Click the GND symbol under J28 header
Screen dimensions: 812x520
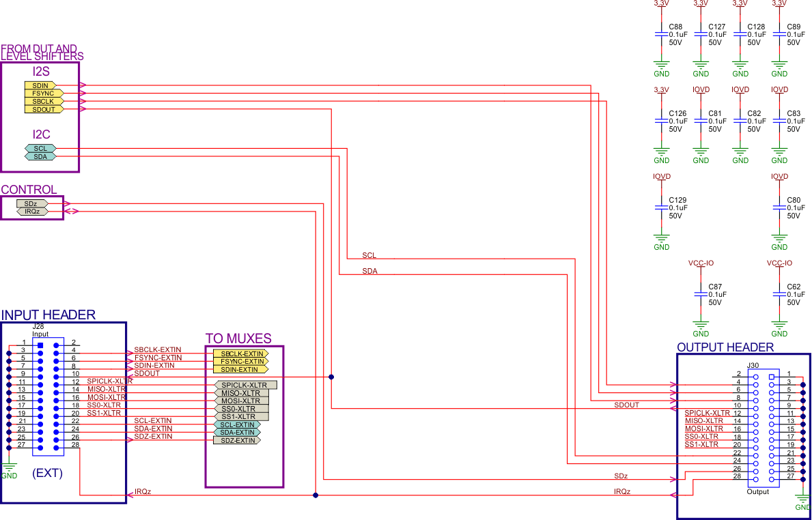pyautogui.click(x=10, y=467)
